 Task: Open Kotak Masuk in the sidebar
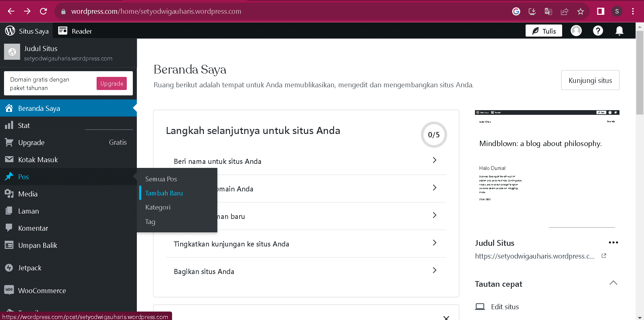point(68,159)
